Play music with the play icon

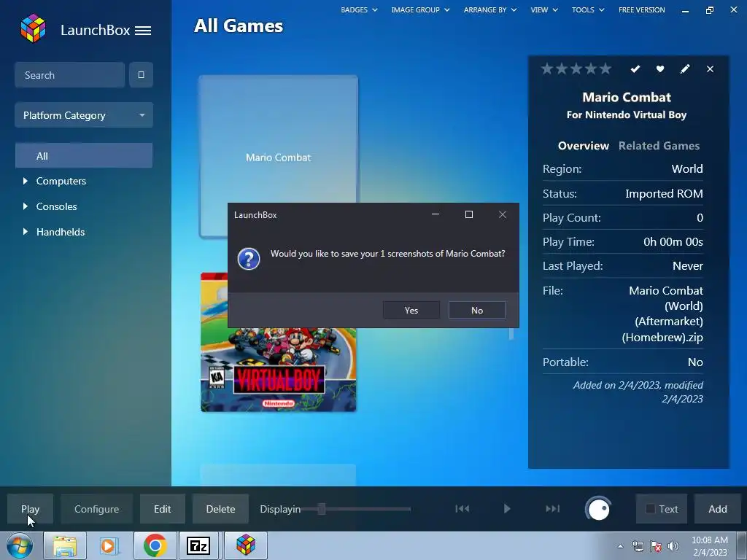[507, 508]
